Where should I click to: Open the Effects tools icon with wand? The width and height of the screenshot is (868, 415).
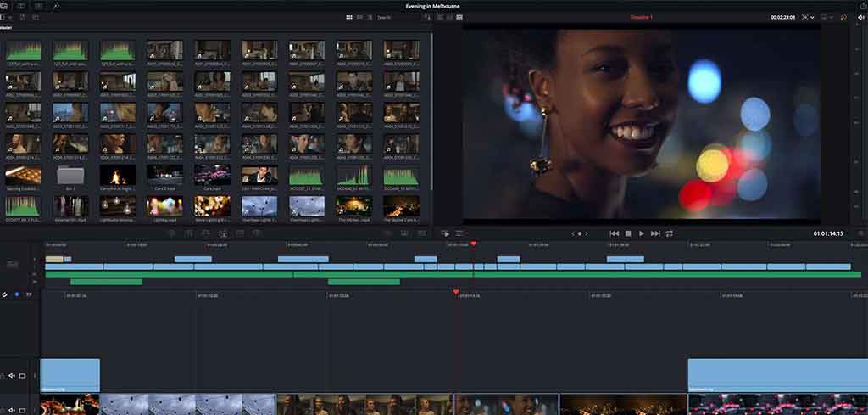point(55,6)
